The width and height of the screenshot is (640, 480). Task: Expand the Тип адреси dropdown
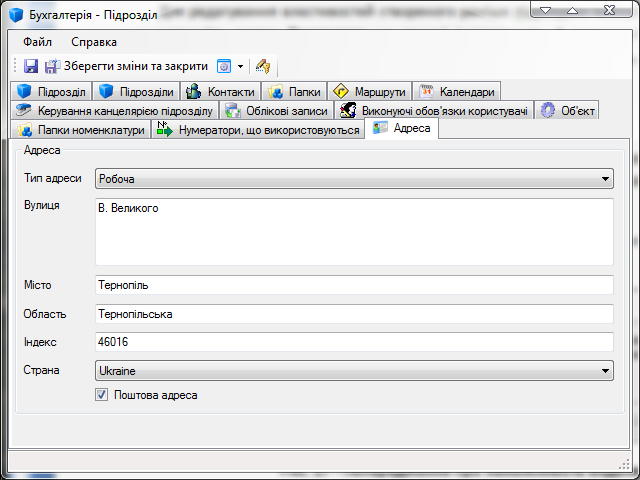click(605, 179)
